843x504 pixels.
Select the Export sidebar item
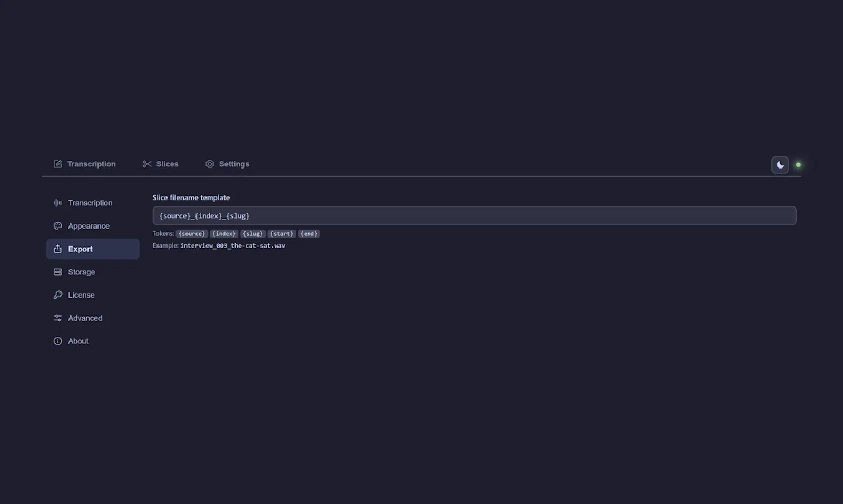(93, 249)
